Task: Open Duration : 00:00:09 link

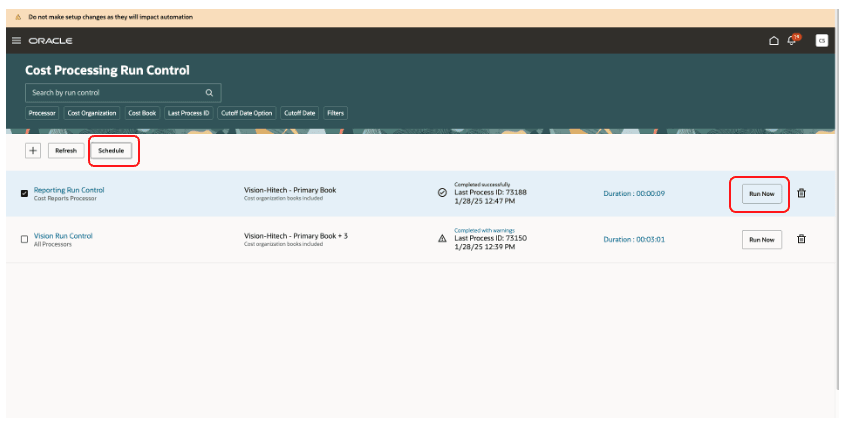Action: pos(634,194)
